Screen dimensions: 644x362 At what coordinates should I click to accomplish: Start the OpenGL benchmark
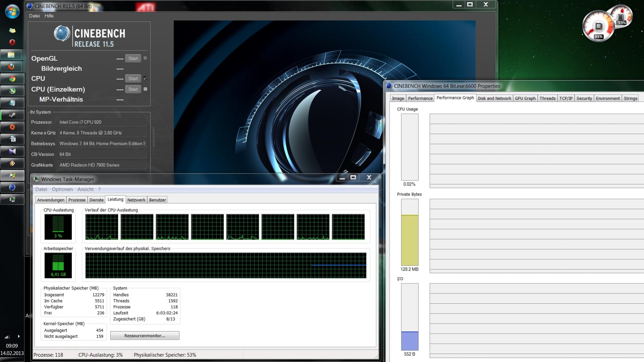pos(133,58)
